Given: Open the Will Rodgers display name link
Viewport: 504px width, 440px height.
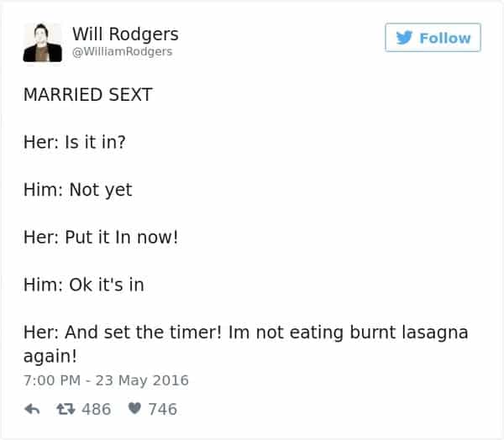Looking at the screenshot, I should tap(125, 34).
